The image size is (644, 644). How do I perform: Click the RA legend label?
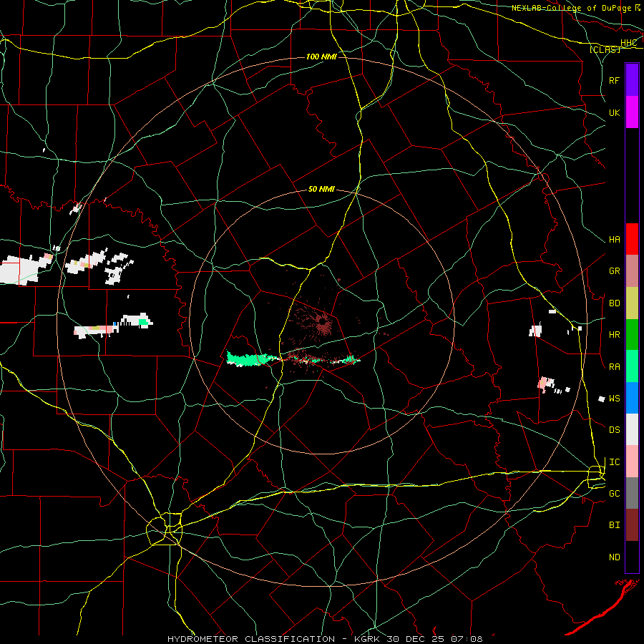pos(614,367)
